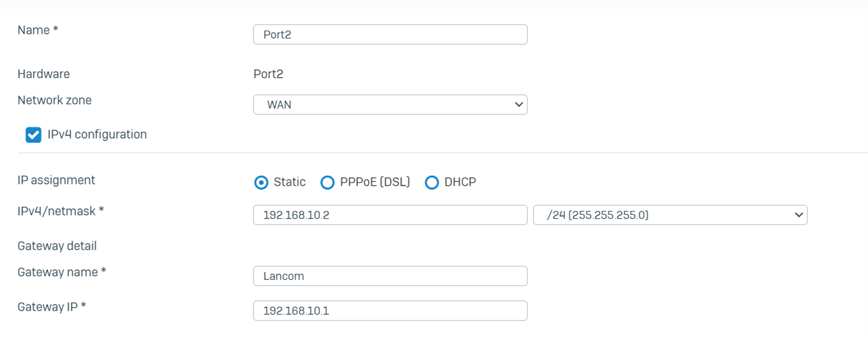Click the Name field containing Port2

coord(390,35)
